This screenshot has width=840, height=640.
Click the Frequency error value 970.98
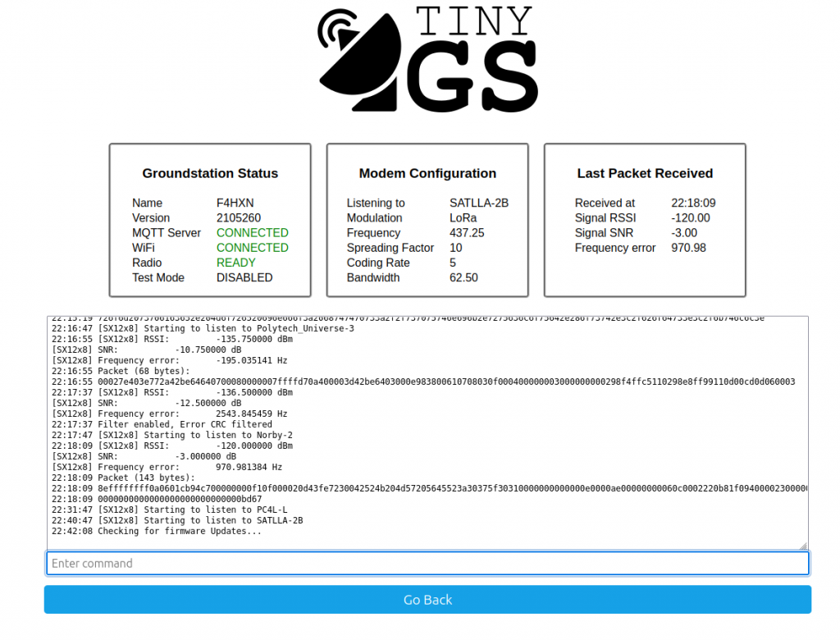[x=688, y=248]
